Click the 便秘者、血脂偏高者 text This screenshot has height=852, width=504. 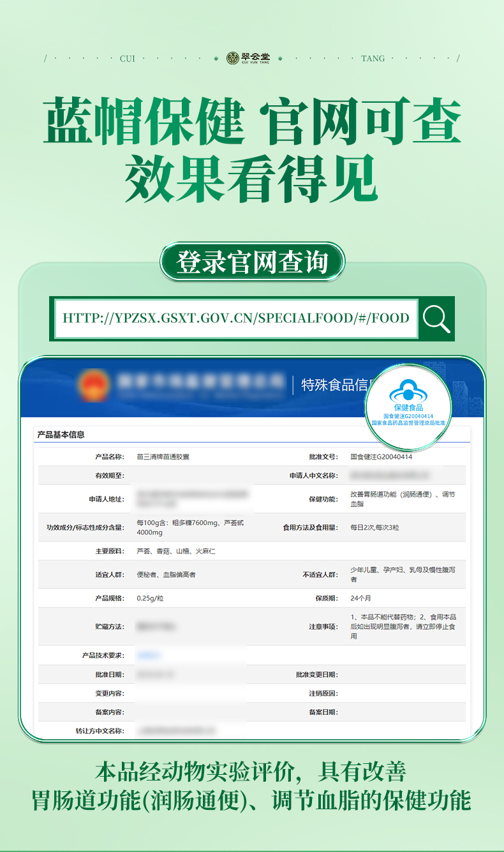[166, 574]
